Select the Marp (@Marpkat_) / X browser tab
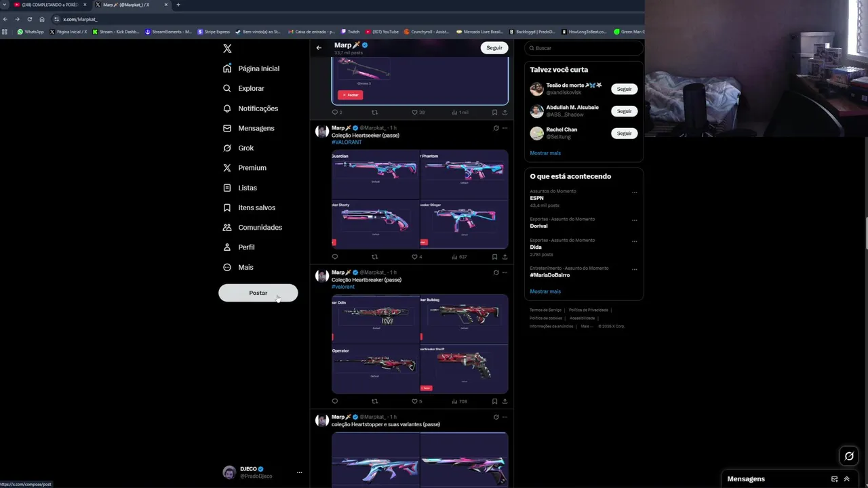Viewport: 868px width, 488px height. 130,5
